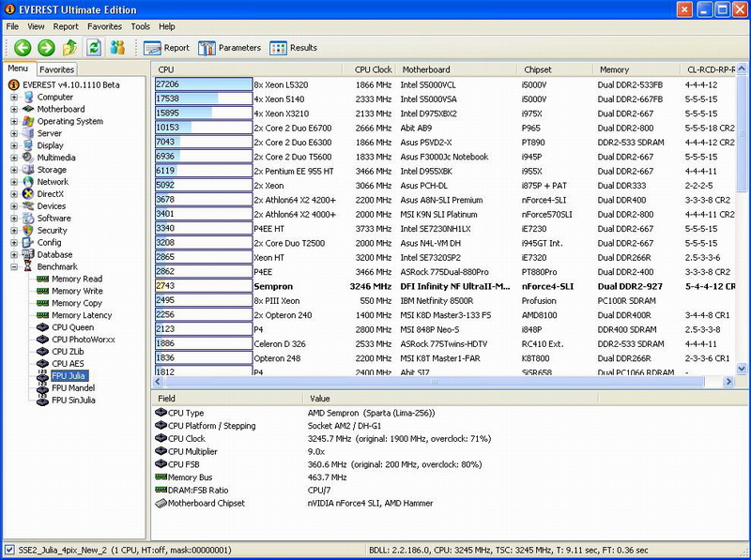Toggle the SSE2_Julia_4pix_New_2 status bar checkbox
Screen dimensions: 751x560
[x=9, y=550]
